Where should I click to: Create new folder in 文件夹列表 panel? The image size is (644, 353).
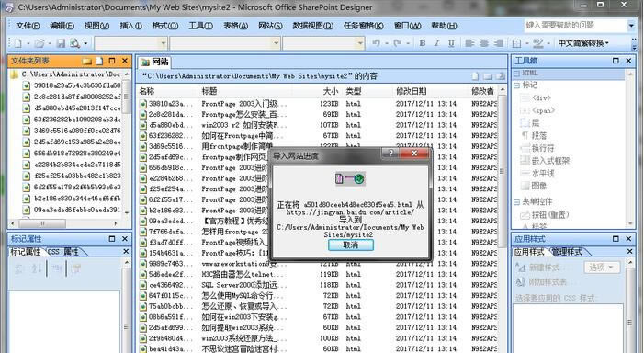click(86, 61)
